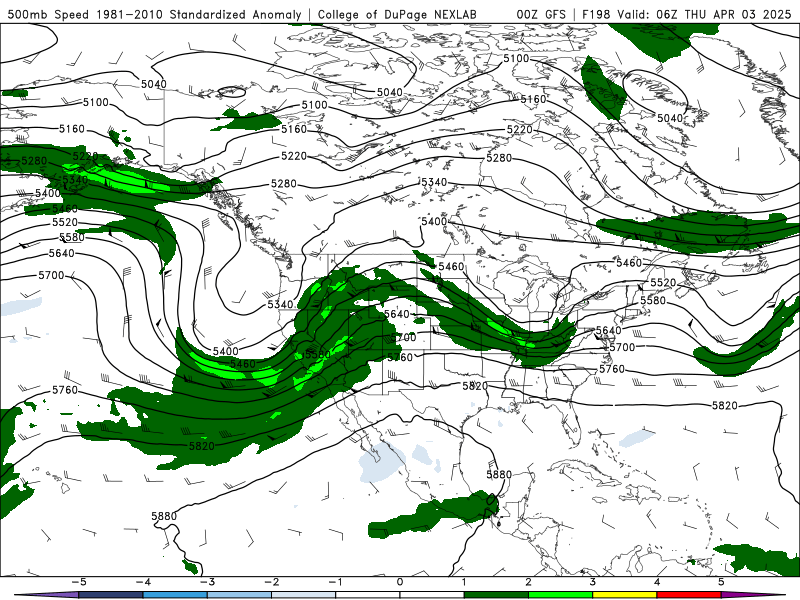Click the '5760' contour label over the Pacific
The image size is (800, 600).
tap(65, 390)
